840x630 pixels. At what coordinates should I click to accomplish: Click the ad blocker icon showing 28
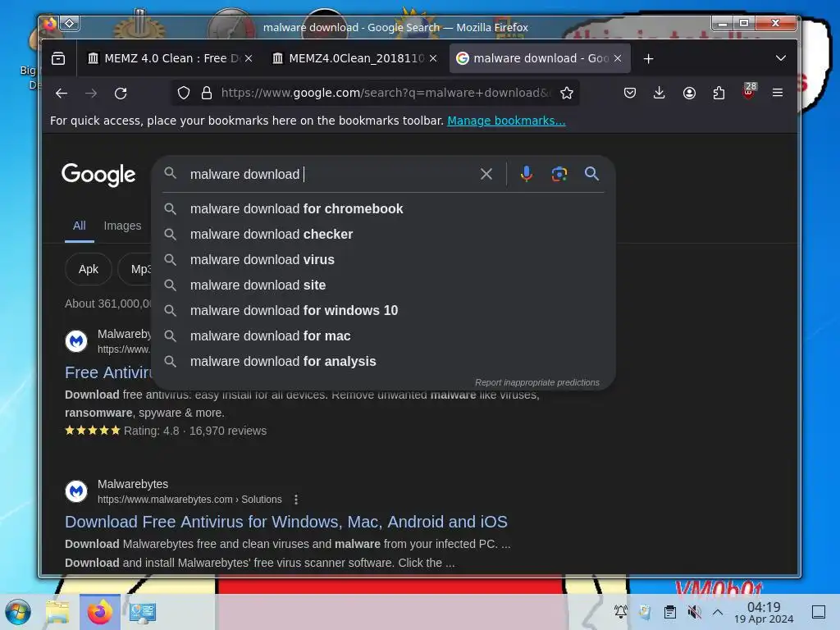tap(749, 91)
